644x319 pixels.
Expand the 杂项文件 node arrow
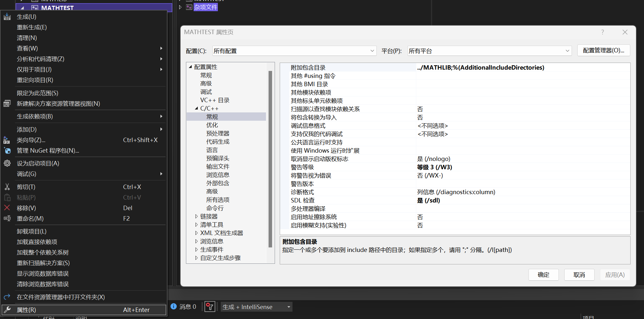(180, 7)
